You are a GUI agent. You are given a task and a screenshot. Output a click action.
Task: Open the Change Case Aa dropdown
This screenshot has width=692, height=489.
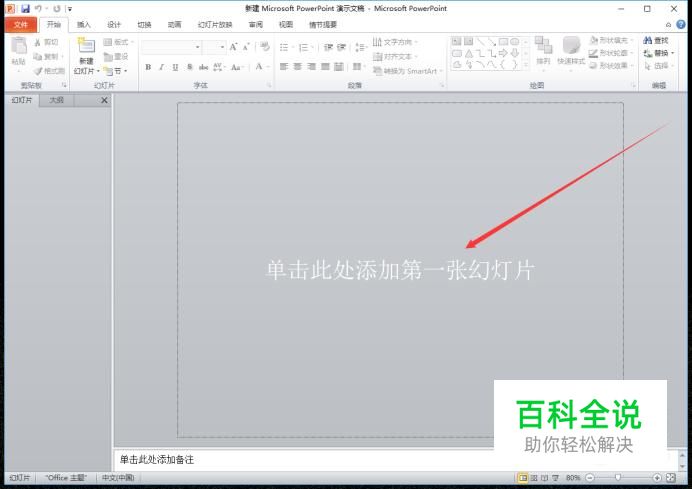point(237,67)
